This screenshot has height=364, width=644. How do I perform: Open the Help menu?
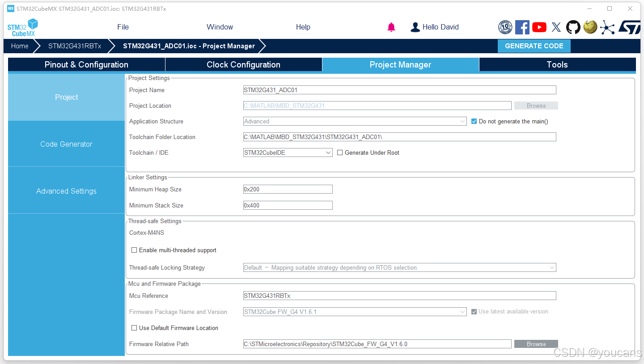(x=303, y=27)
